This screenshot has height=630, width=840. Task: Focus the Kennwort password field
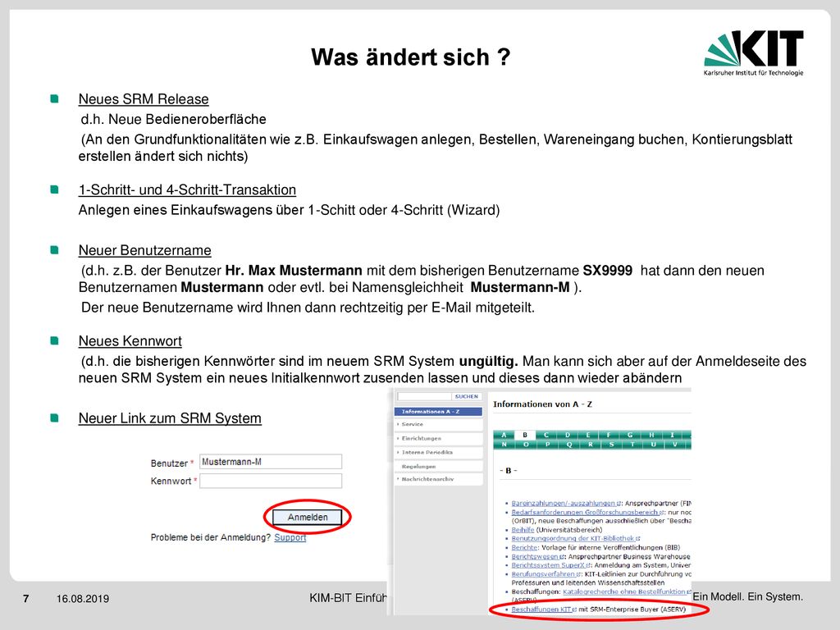coord(271,481)
